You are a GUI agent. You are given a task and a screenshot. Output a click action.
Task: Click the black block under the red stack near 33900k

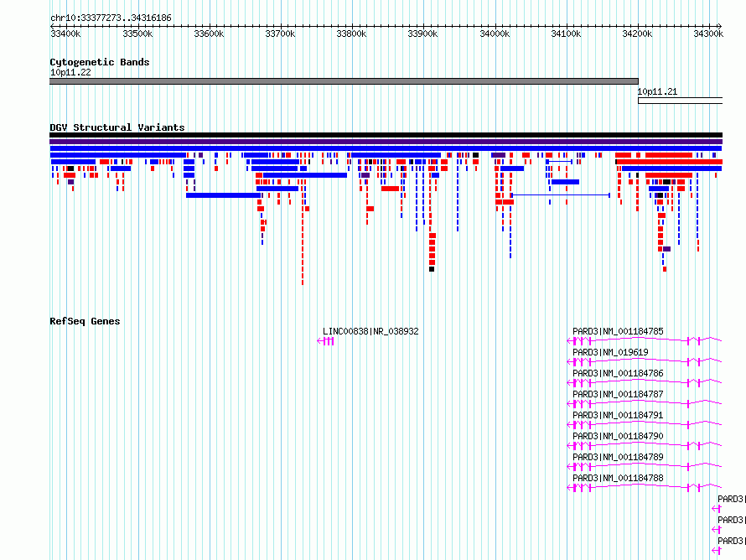(432, 269)
